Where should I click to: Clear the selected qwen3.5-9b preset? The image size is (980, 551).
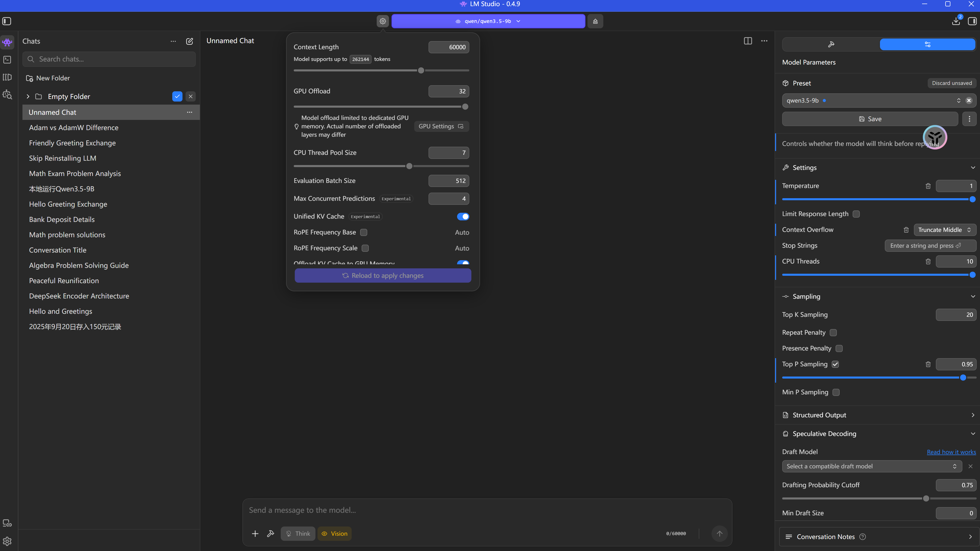[x=969, y=101]
